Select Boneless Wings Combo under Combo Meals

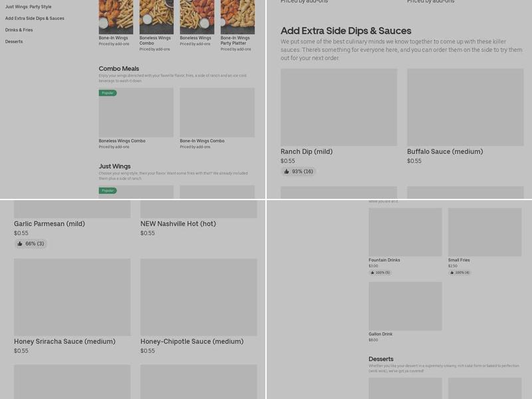coord(136,118)
